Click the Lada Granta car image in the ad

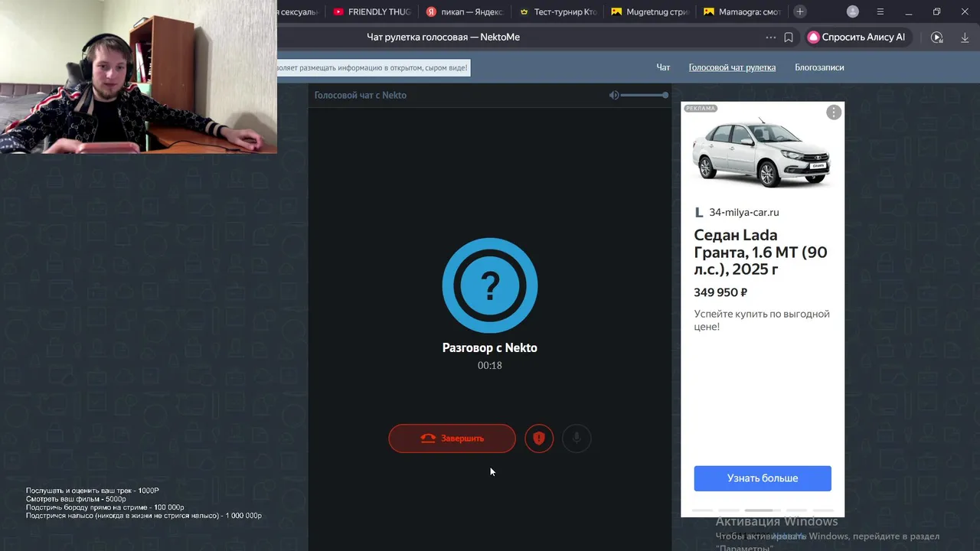762,152
